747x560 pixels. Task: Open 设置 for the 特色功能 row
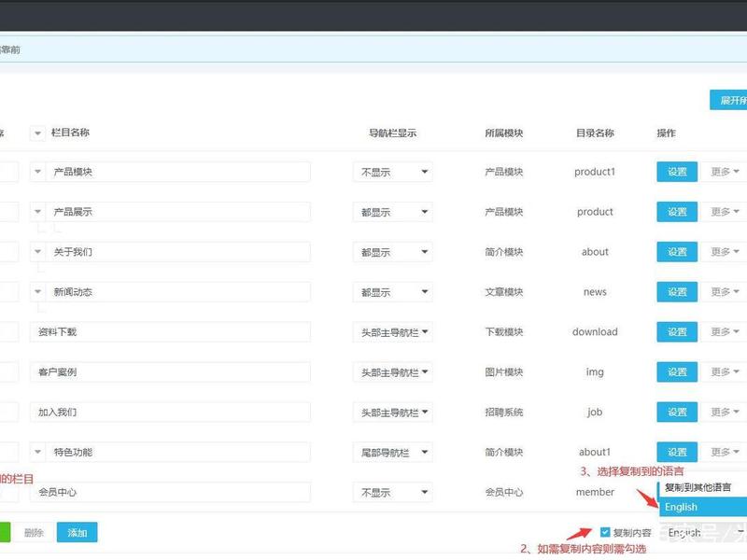click(677, 452)
